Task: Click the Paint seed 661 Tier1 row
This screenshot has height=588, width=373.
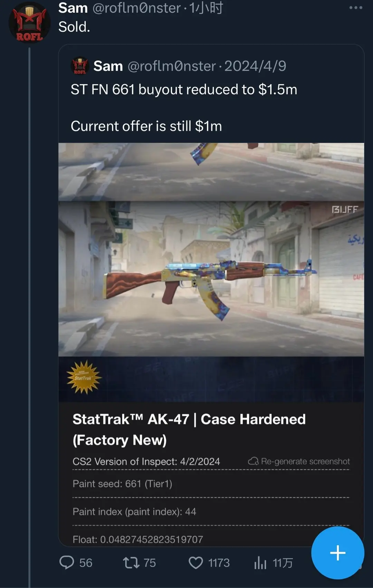Action: (211, 484)
